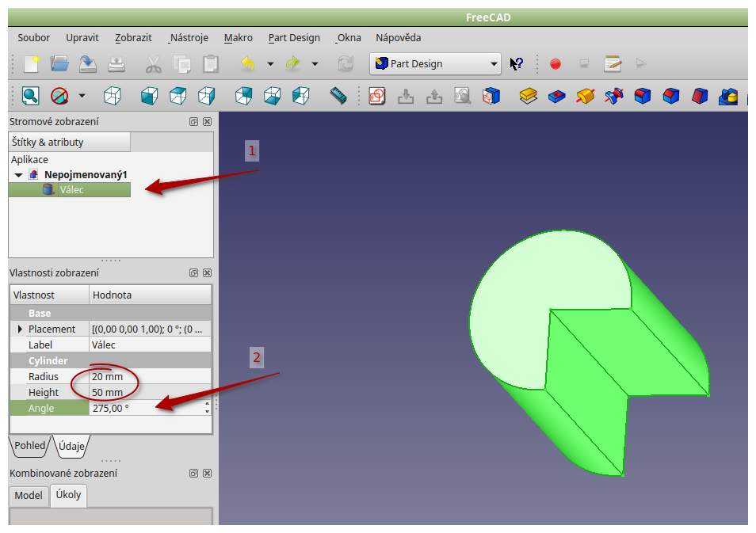The width and height of the screenshot is (756, 533).
Task: Expand the Placement property row
Action: pos(20,329)
